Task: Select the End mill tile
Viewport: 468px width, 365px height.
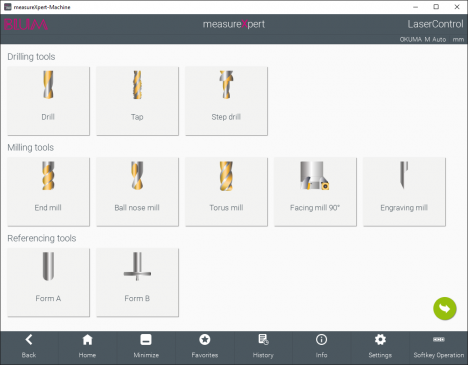Action: coord(48,192)
